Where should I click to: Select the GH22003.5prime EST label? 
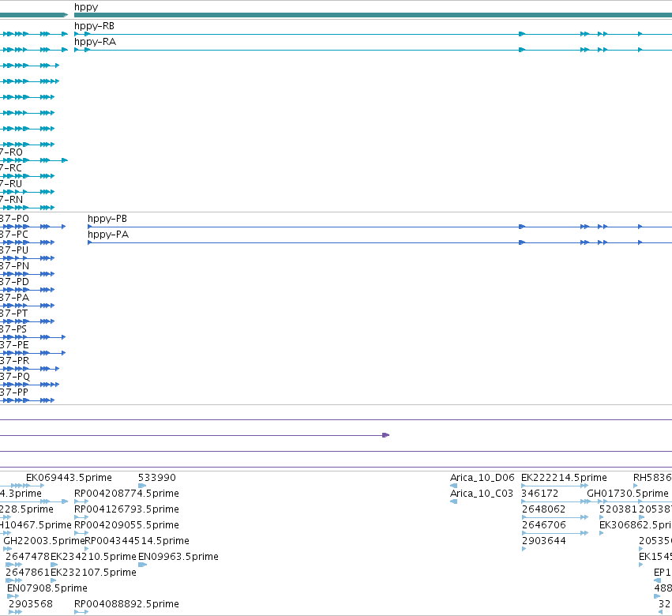click(x=43, y=541)
